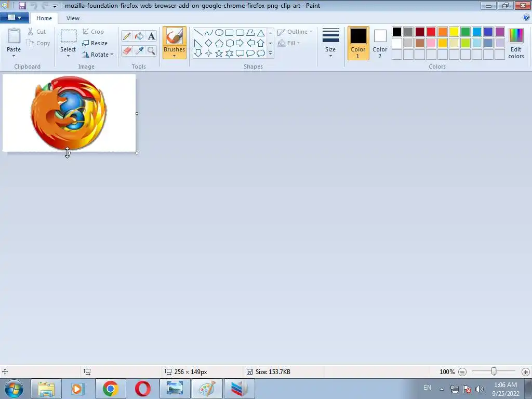The height and width of the screenshot is (399, 532).
Task: Switch to the Home tab
Action: pos(44,18)
